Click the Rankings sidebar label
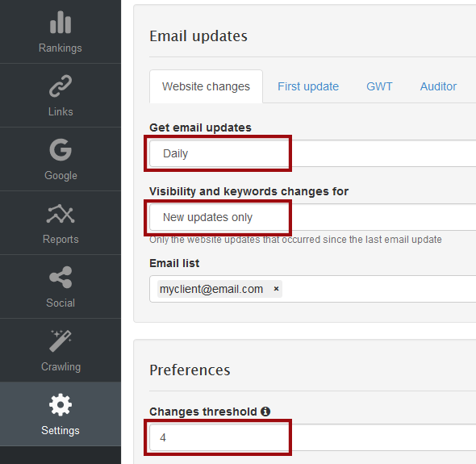 (61, 48)
